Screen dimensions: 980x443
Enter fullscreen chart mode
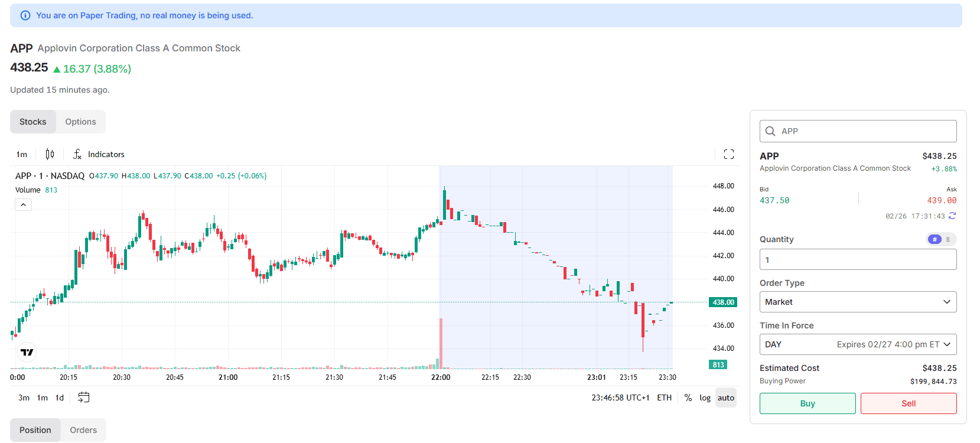click(729, 154)
